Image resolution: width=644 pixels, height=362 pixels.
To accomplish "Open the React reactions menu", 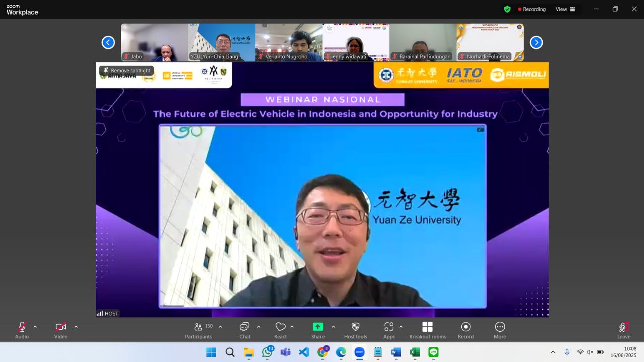I will click(x=280, y=330).
